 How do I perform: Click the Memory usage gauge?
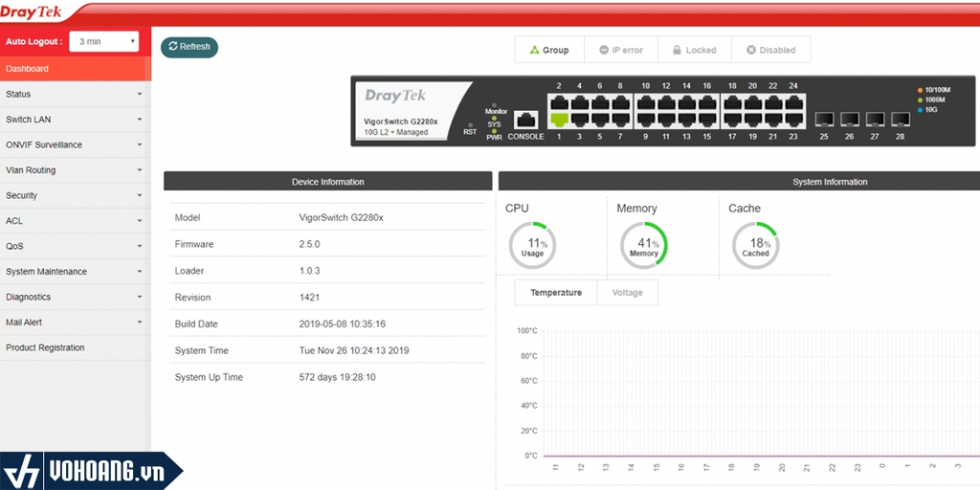644,246
